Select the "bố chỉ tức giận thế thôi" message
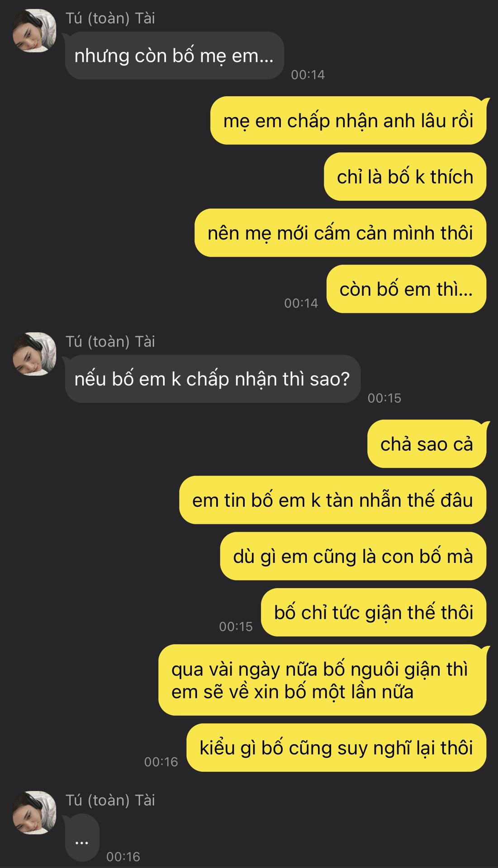This screenshot has height=868, width=498. (x=374, y=612)
